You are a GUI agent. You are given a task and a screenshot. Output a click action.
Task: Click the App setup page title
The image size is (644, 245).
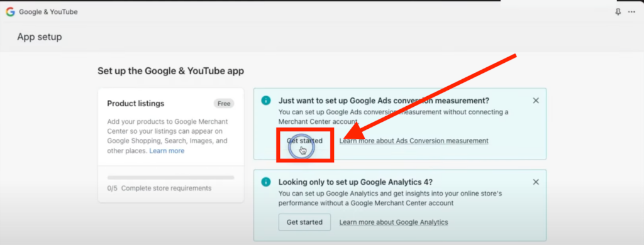[x=40, y=37]
